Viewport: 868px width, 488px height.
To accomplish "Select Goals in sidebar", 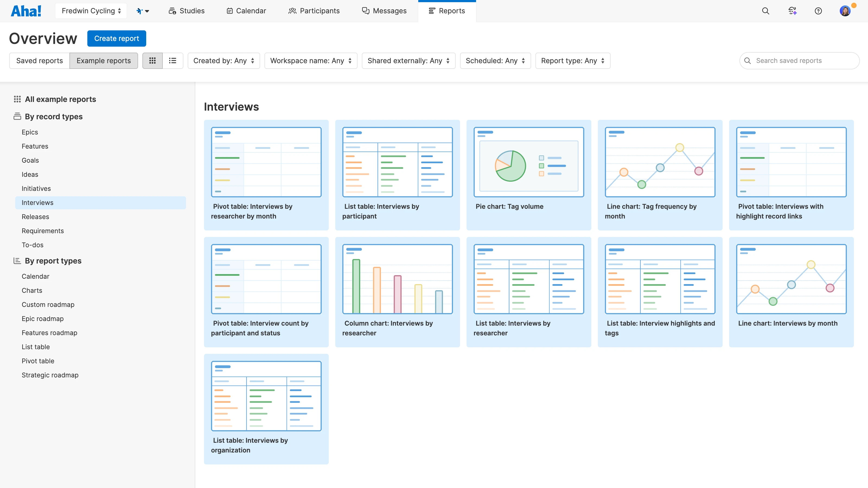I will click(30, 160).
